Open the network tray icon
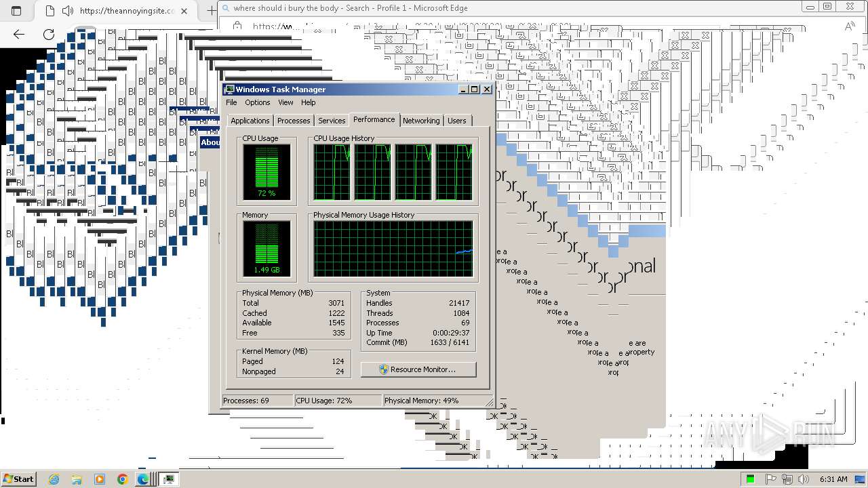This screenshot has width=868, height=488. coord(787,479)
